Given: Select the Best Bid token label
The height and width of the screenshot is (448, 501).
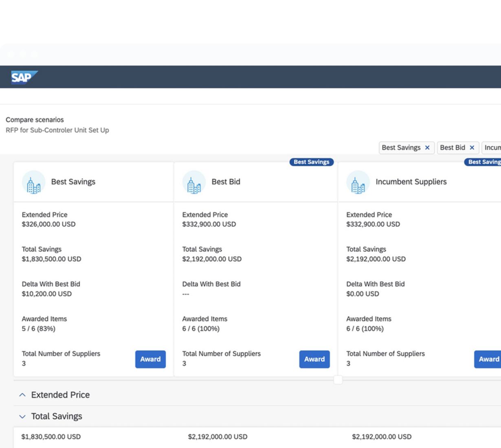Looking at the screenshot, I should (452, 147).
